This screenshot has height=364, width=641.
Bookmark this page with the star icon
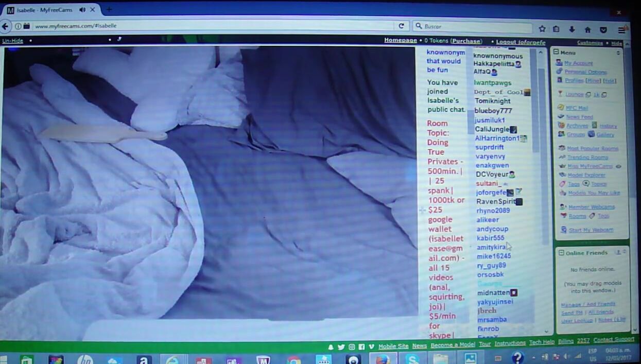542,29
